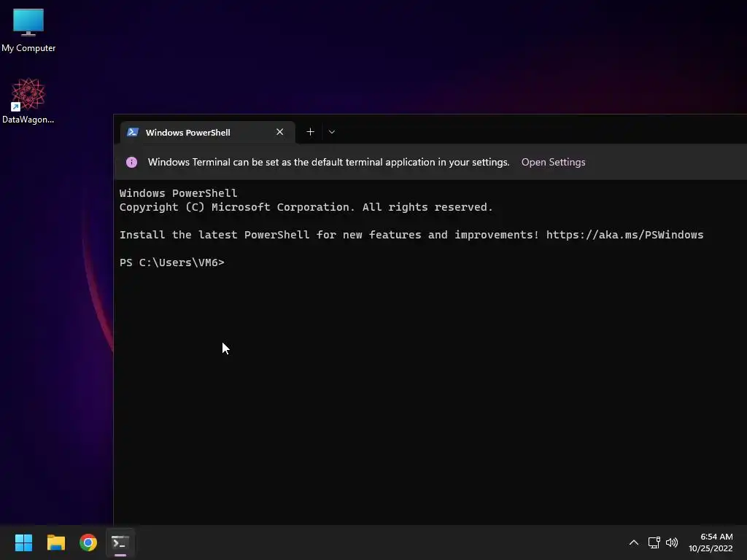Click the purple info icon in notification bar

131,163
